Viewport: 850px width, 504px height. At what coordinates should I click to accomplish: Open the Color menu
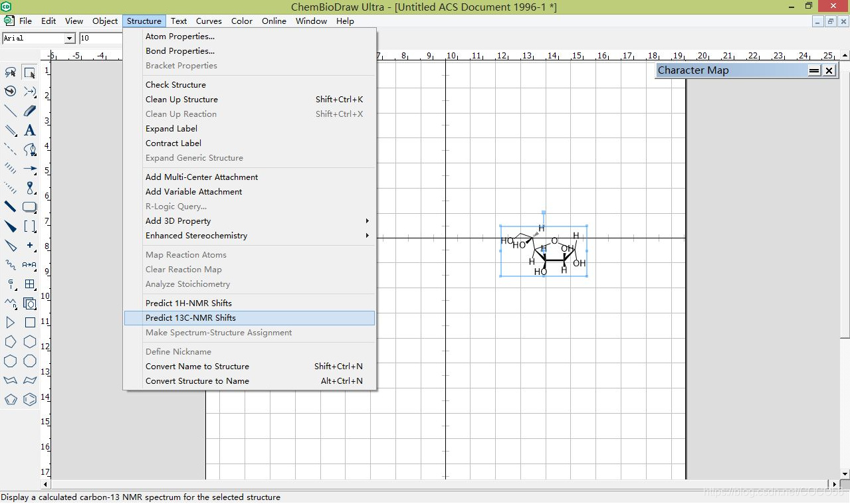coord(242,21)
